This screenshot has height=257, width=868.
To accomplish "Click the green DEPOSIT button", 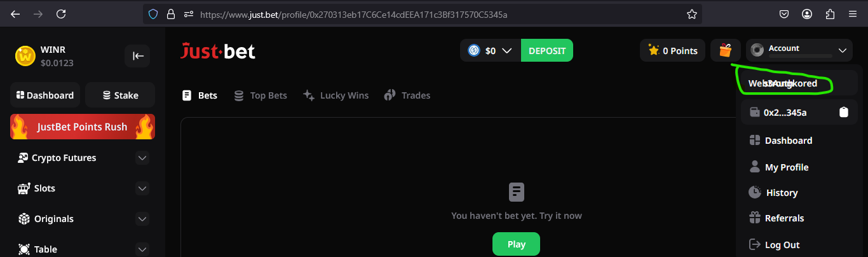I will coord(546,51).
